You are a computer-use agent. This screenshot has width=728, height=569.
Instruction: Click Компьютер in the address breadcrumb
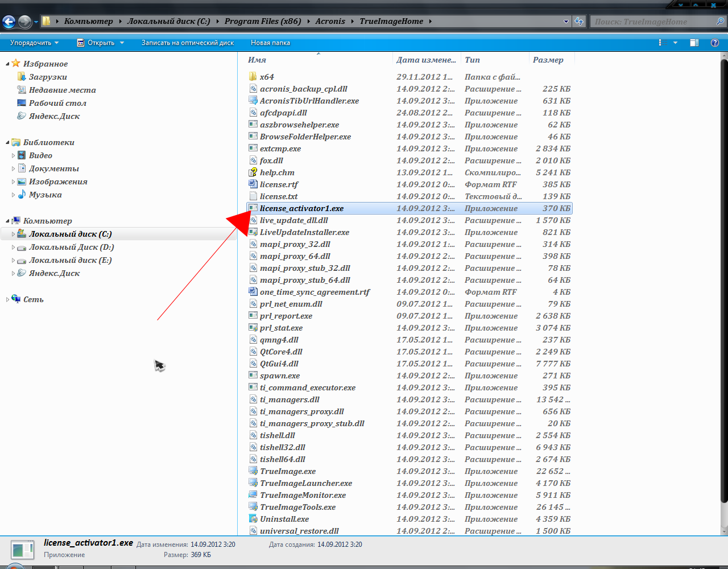89,21
